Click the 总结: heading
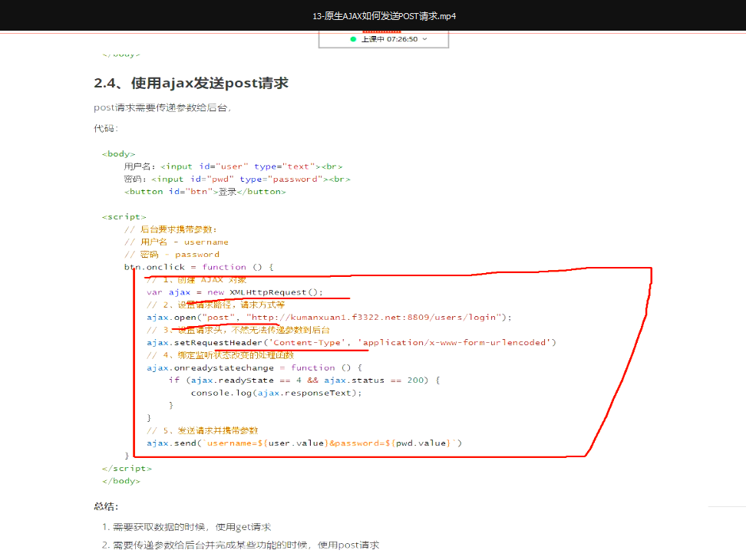This screenshot has width=746, height=560. pos(106,506)
